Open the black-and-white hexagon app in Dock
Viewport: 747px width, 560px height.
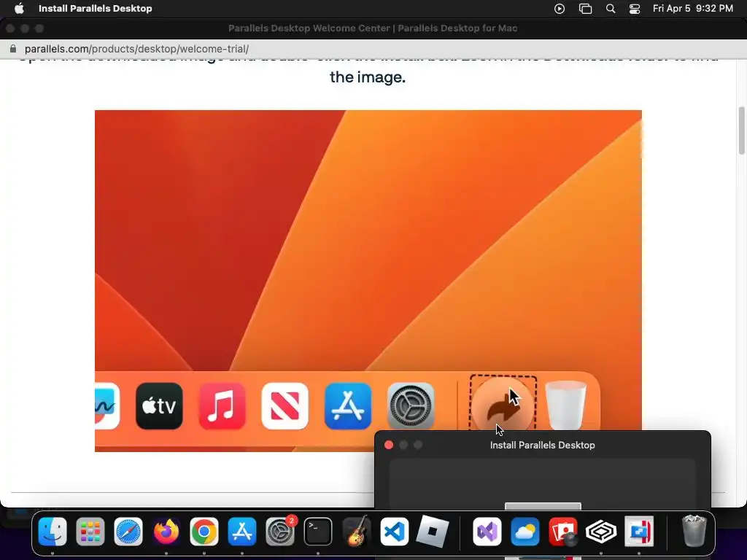coord(601,532)
